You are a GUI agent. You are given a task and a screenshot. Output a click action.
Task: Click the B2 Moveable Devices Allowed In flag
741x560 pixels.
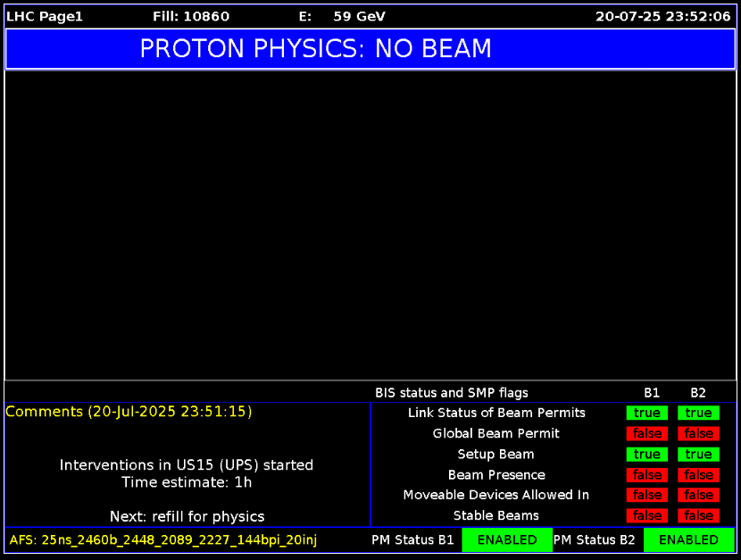click(698, 495)
